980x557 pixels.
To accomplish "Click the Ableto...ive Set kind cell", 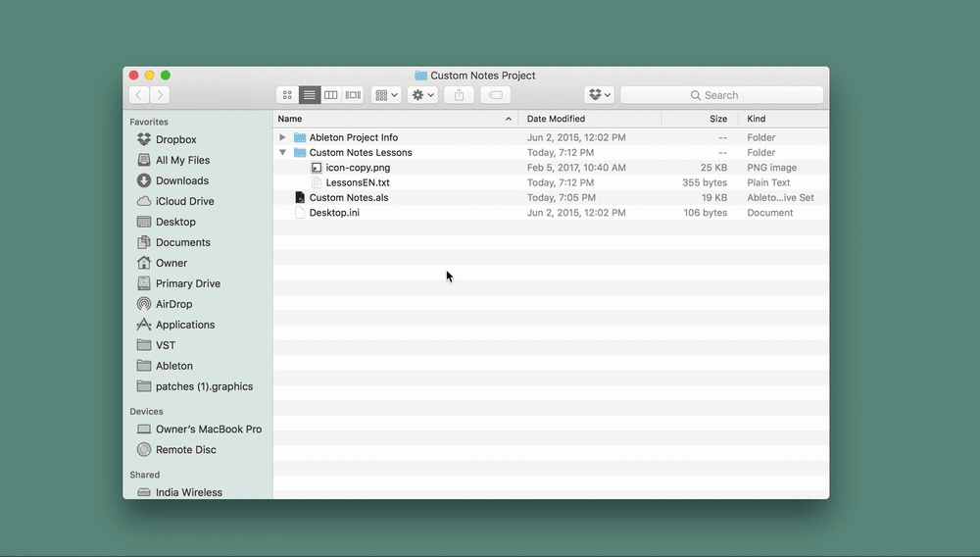I will [x=780, y=197].
